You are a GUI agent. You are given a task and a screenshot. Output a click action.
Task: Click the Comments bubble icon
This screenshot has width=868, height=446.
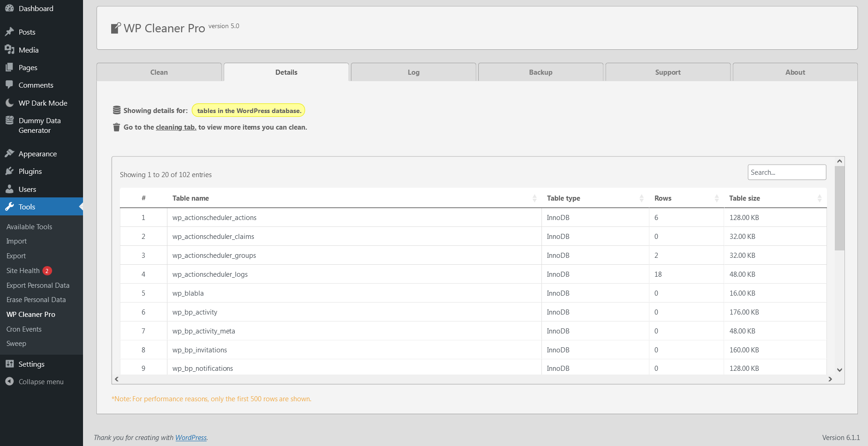point(9,85)
